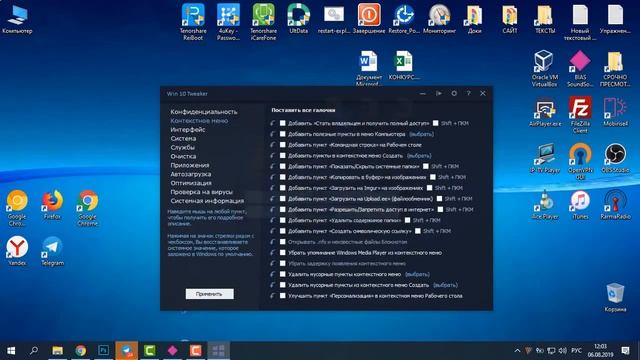Click taskbar search magnifier icon
This screenshot has width=640, height=360.
34,350
